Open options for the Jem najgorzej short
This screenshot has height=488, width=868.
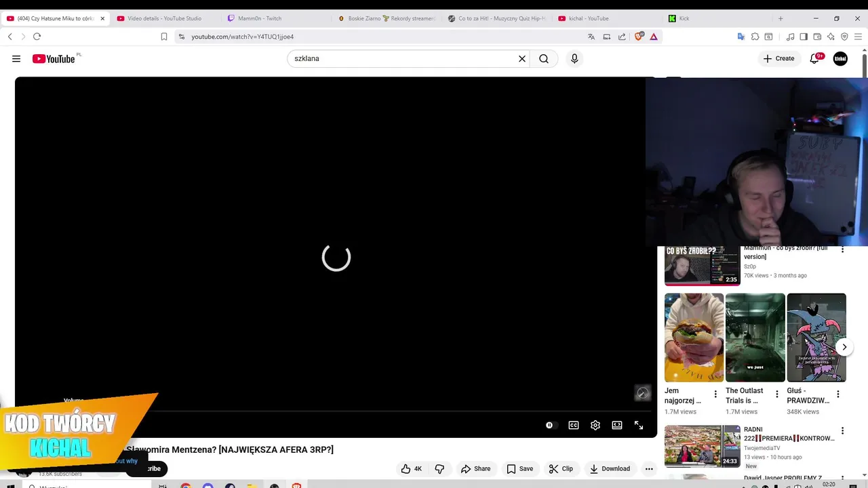click(715, 394)
